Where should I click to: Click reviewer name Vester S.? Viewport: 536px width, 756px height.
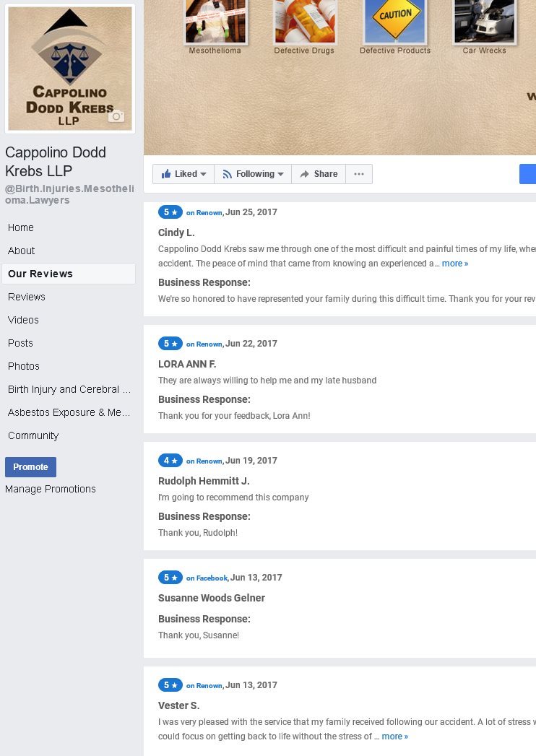click(x=179, y=706)
